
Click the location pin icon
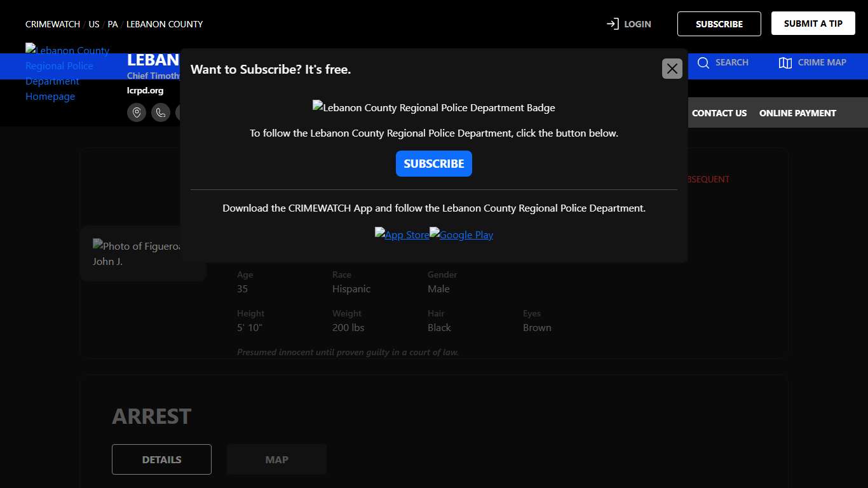point(137,112)
